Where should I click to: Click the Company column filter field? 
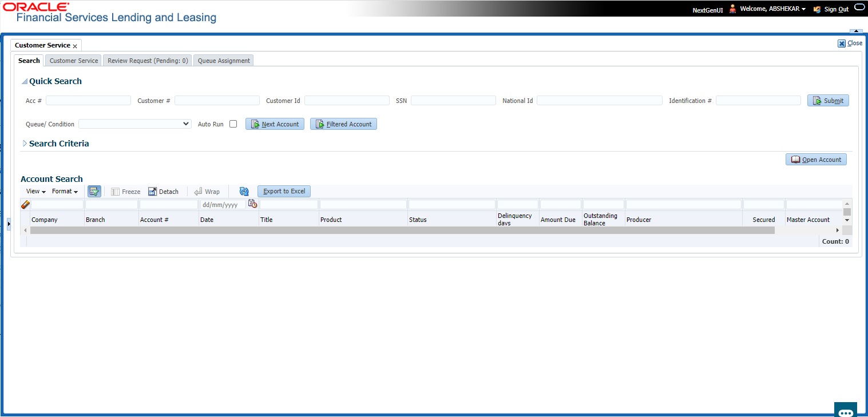57,204
